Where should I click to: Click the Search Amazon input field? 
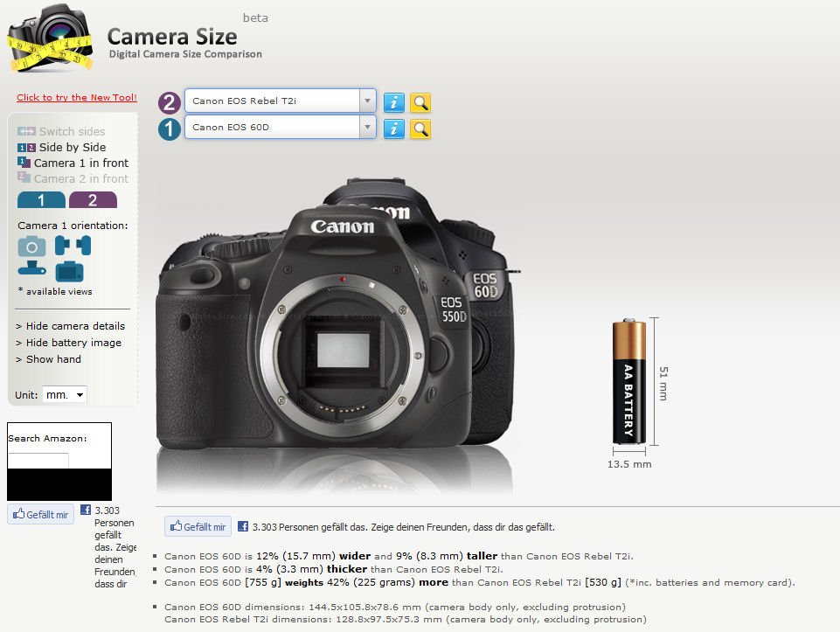coord(38,461)
